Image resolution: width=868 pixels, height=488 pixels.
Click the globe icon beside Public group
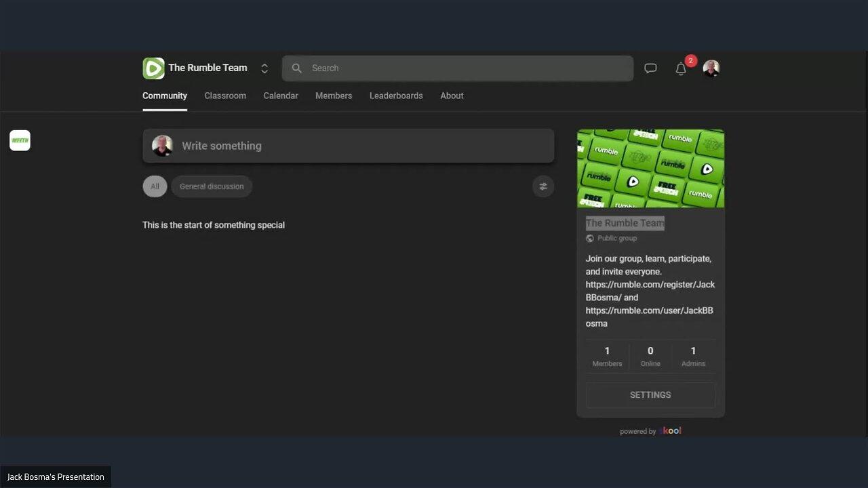tap(589, 238)
